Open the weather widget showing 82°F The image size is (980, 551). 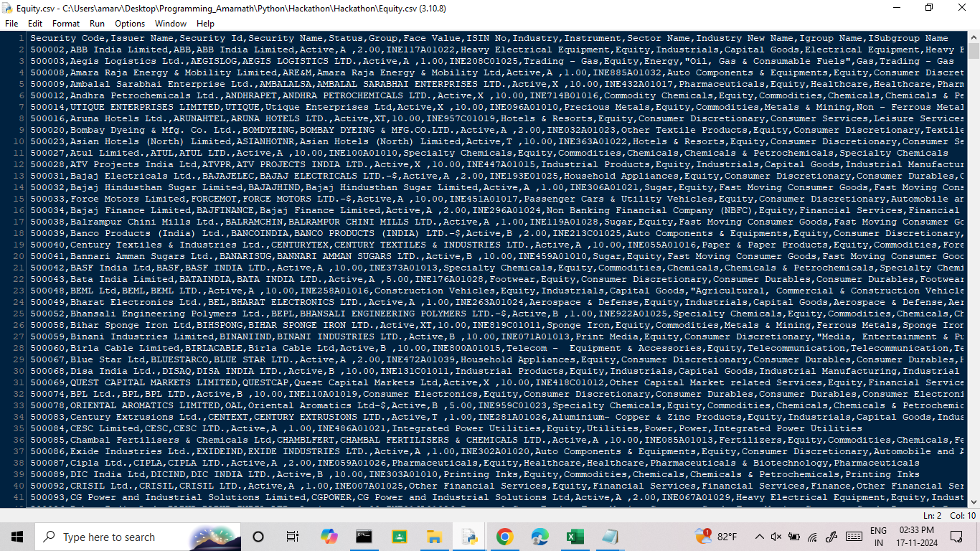pyautogui.click(x=717, y=537)
